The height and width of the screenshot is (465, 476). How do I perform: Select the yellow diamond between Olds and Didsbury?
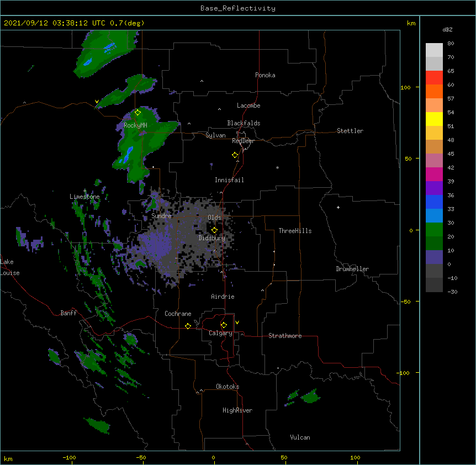214,230
